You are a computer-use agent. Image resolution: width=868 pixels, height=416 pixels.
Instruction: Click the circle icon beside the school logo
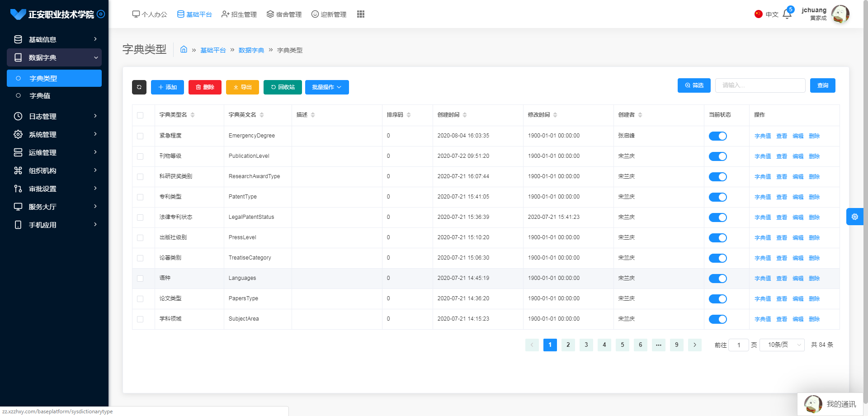tap(101, 14)
